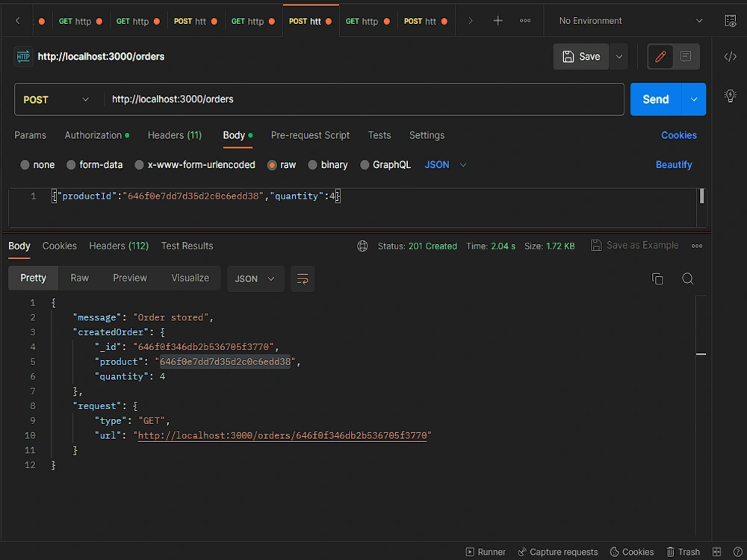Viewport: 747px width, 560px height.
Task: Click the edit documentation pencil icon
Action: (x=660, y=56)
